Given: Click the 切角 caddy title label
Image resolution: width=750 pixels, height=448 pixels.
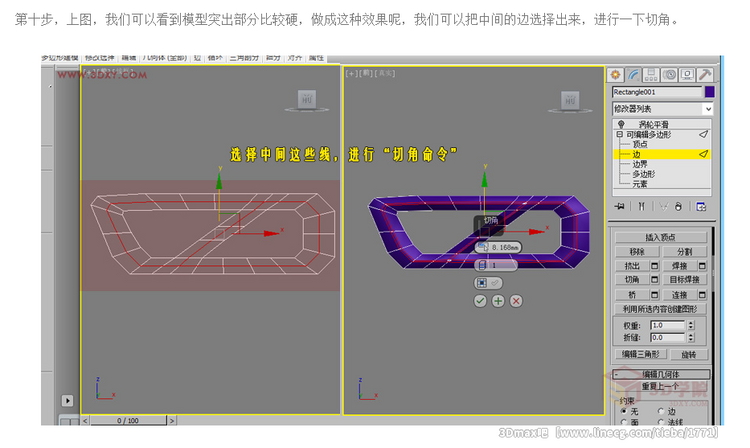Looking at the screenshot, I should tap(491, 220).
